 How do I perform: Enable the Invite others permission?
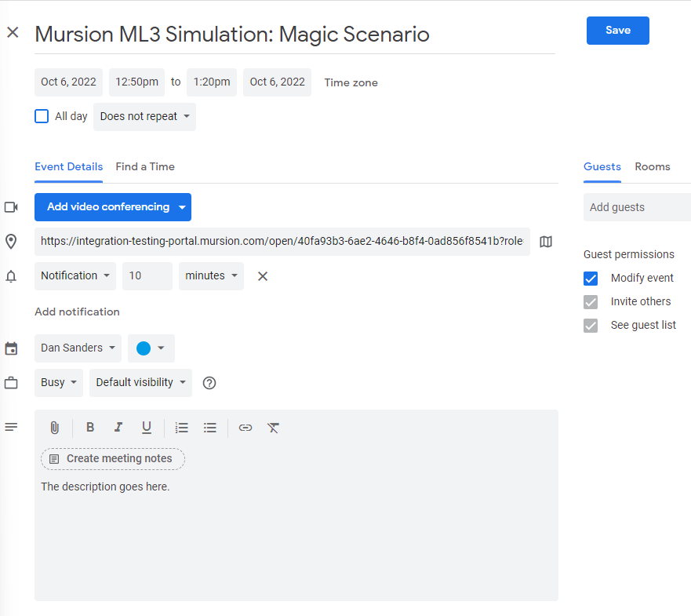tap(591, 301)
